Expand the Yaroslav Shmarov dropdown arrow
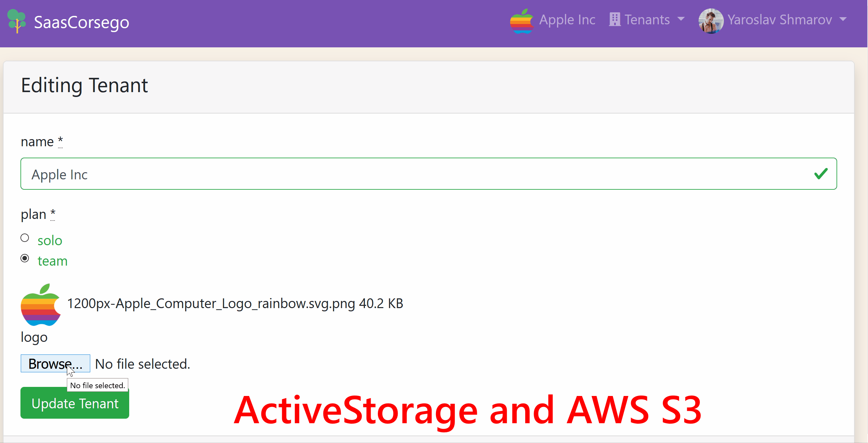The height and width of the screenshot is (443, 868). pos(843,19)
